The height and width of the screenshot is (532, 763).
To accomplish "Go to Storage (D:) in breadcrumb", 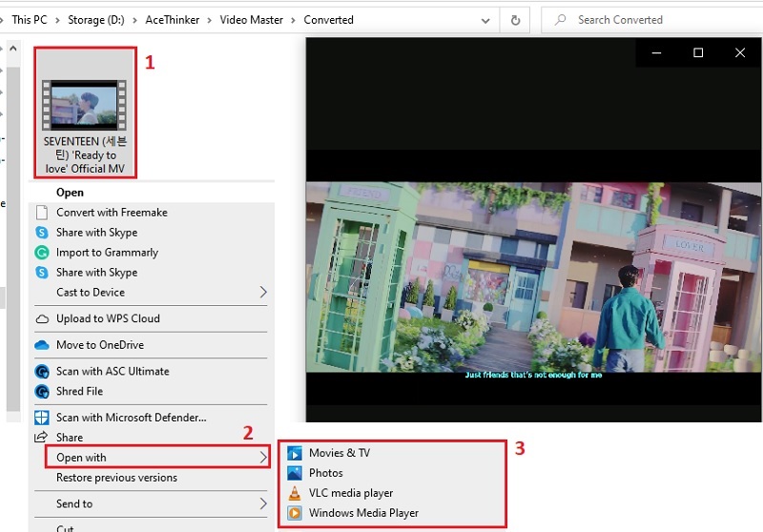I will tap(96, 20).
